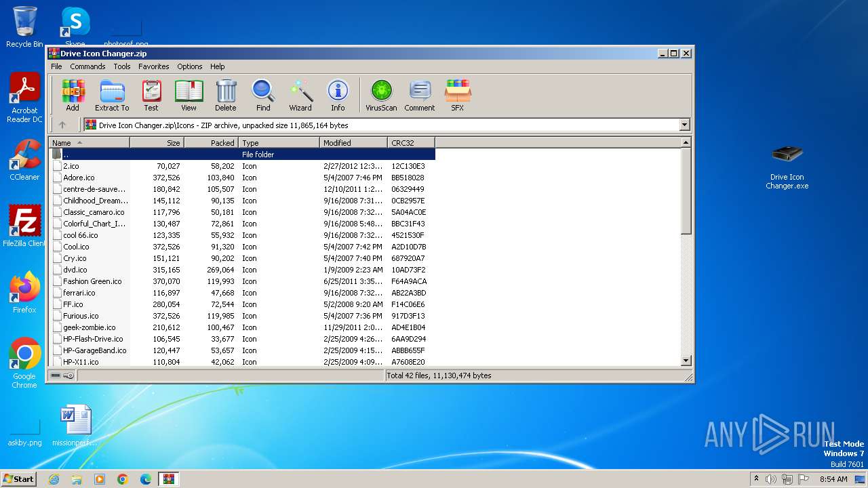Screen dimensions: 868x488
Task: Launch the Wizard tool
Action: [x=300, y=95]
